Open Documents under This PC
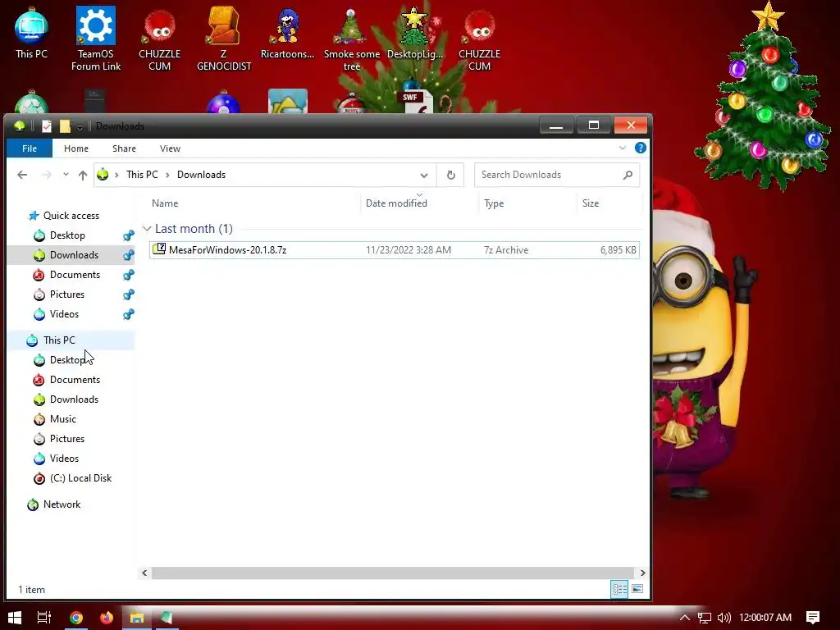Viewport: 840px width, 630px height. pos(75,379)
